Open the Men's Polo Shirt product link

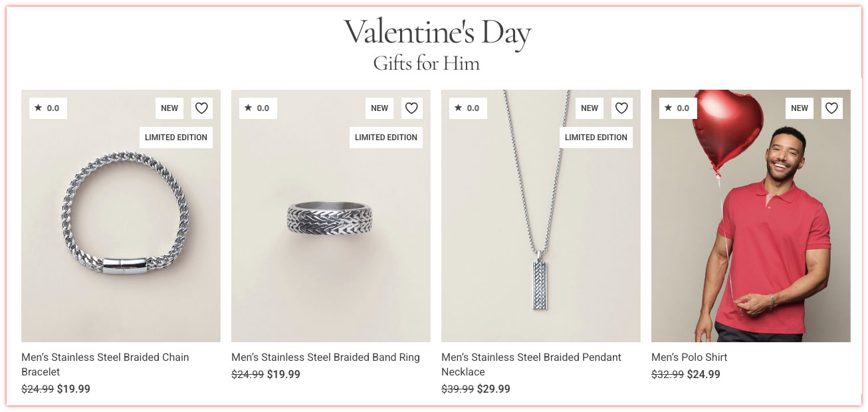[x=689, y=357]
